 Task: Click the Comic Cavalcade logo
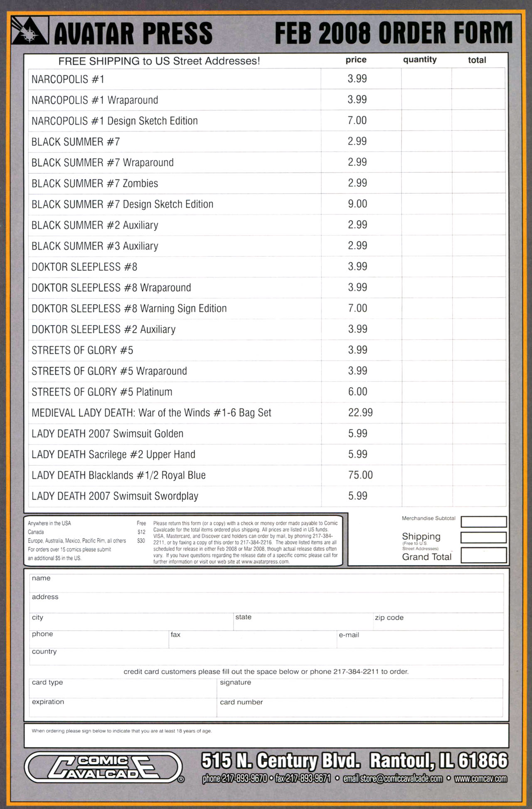pyautogui.click(x=104, y=767)
